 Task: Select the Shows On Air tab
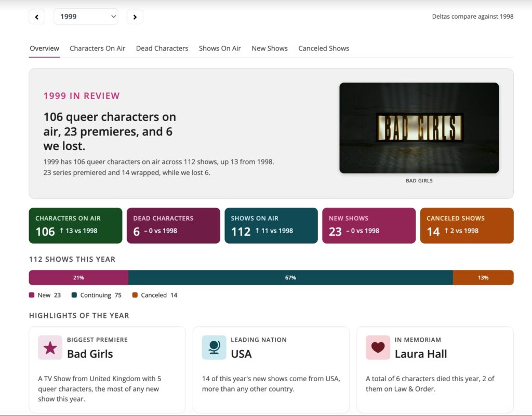[x=220, y=48]
